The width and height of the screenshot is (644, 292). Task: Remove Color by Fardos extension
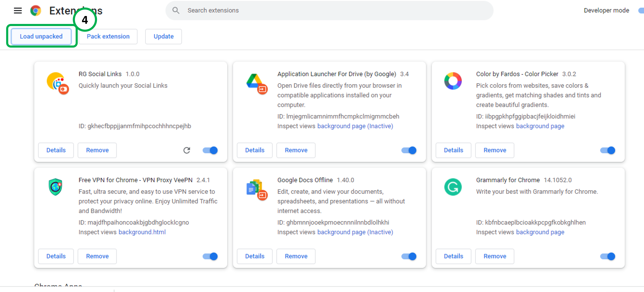coord(495,150)
